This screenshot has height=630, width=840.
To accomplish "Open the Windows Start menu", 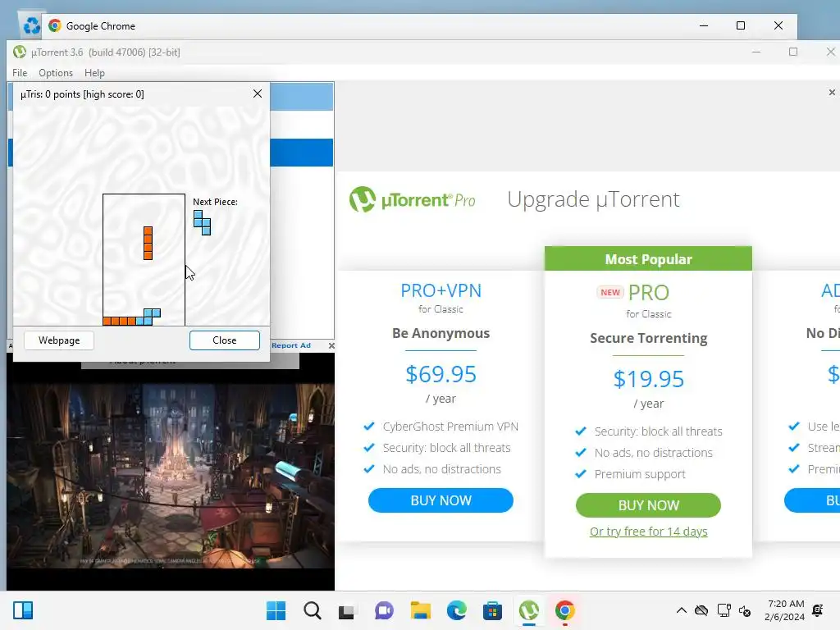I will click(x=276, y=610).
